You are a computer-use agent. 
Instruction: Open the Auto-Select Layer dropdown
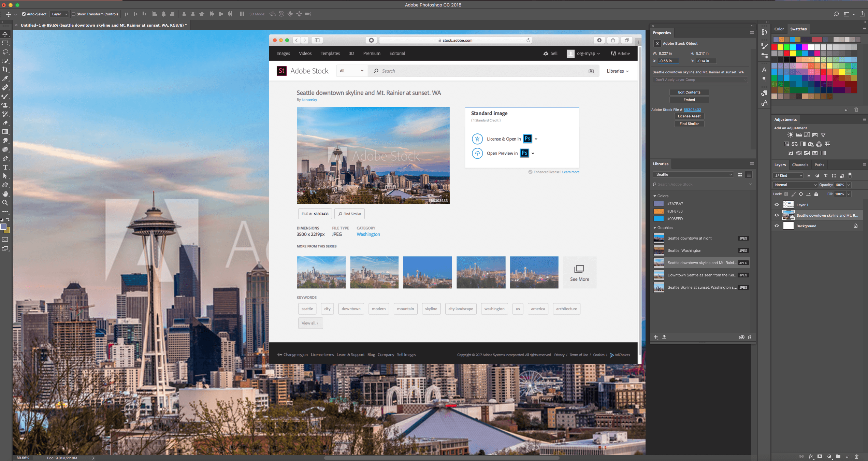coord(59,14)
